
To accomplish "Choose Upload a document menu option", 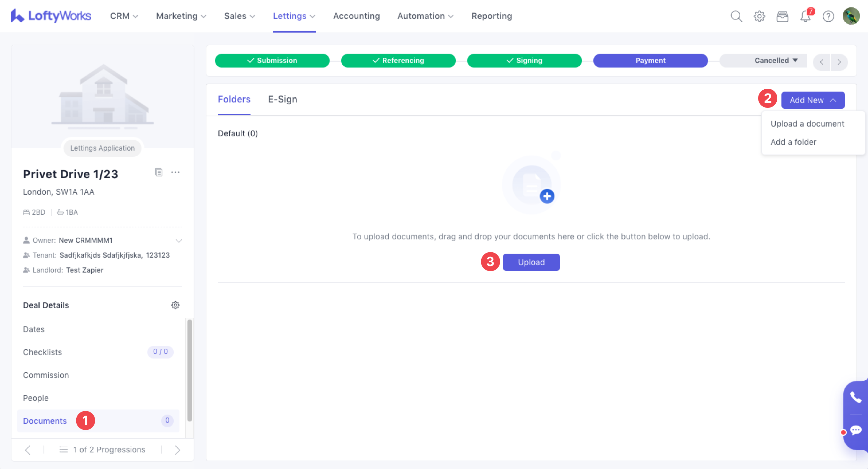I will click(x=807, y=123).
